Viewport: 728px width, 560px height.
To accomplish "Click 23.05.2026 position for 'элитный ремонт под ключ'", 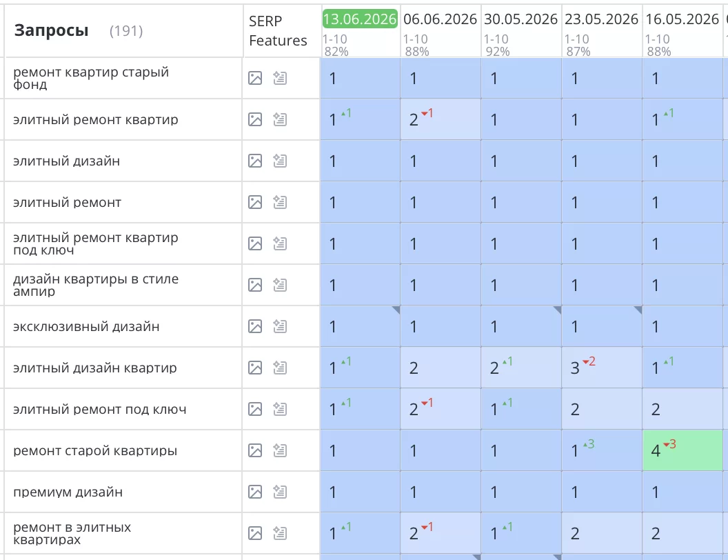I will pyautogui.click(x=602, y=409).
